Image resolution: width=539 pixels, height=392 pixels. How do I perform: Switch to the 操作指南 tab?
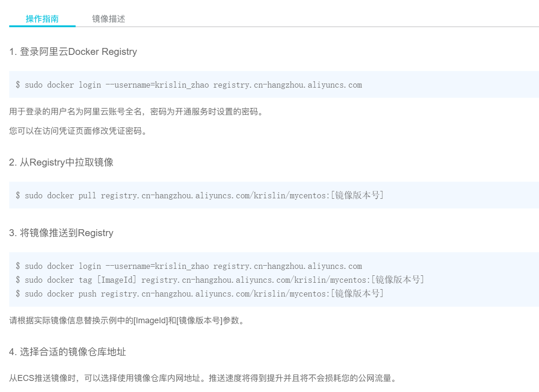[x=42, y=19]
